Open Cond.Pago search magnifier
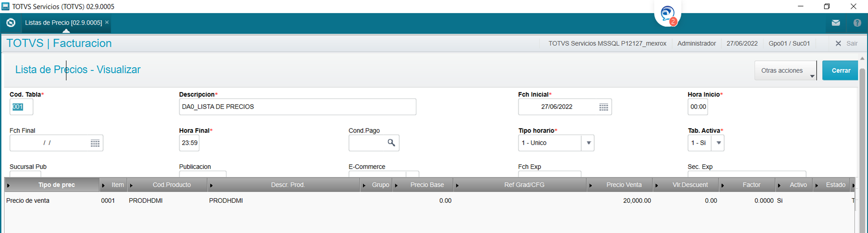The image size is (868, 233). (391, 143)
